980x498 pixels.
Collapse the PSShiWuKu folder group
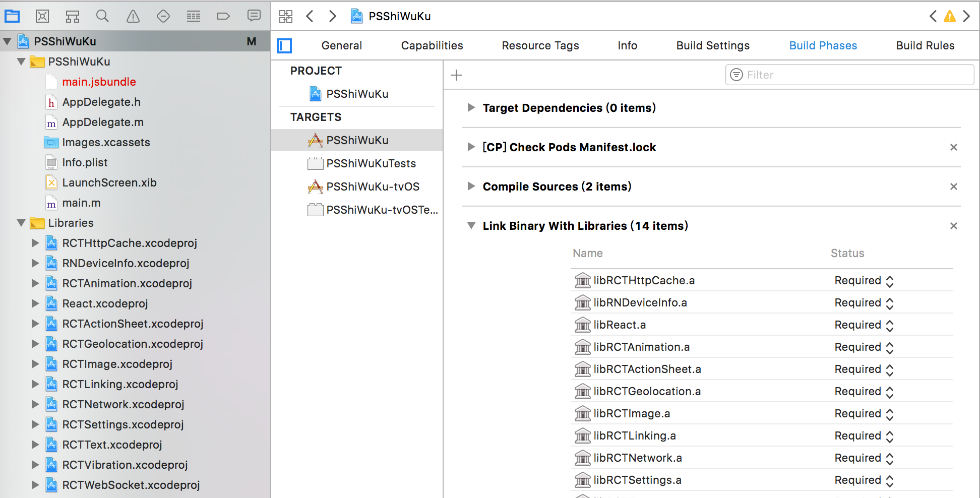coord(21,61)
